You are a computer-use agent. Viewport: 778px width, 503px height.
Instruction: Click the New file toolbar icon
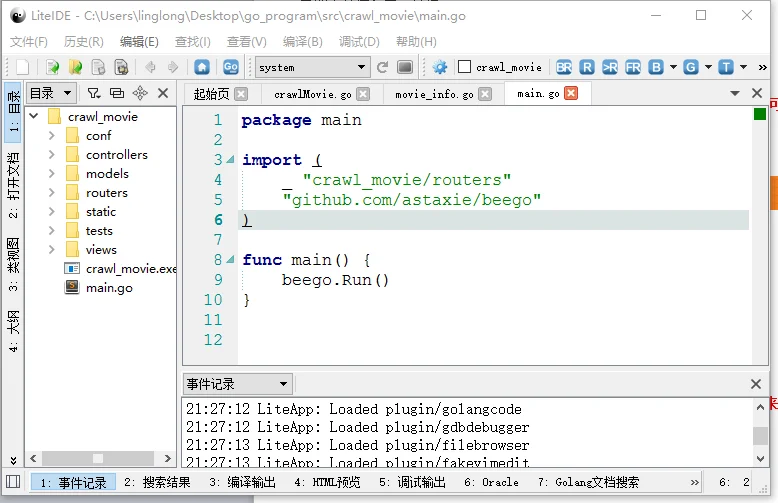pos(23,67)
